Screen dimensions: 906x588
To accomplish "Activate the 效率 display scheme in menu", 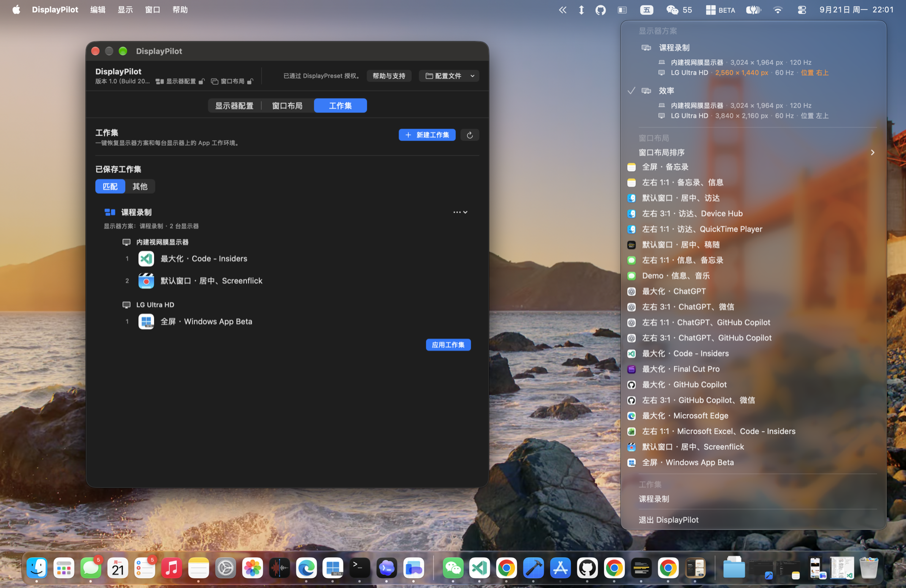I will 753,91.
